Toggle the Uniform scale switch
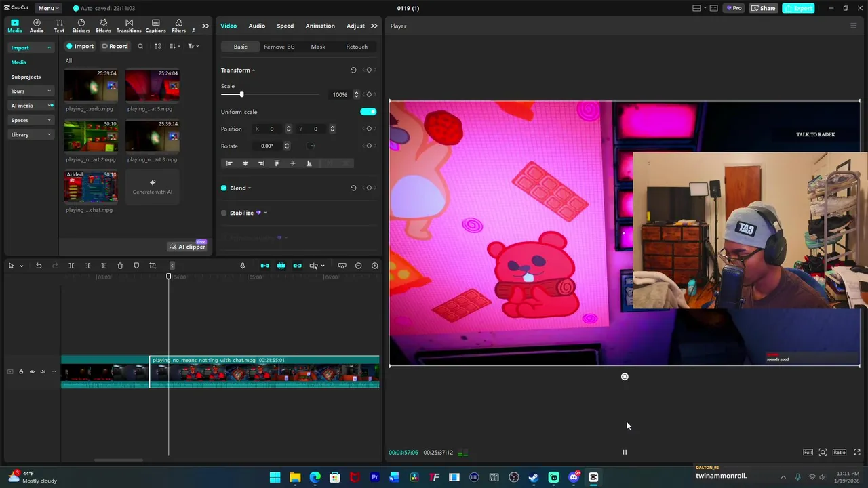Image resolution: width=868 pixels, height=488 pixels. (x=368, y=112)
